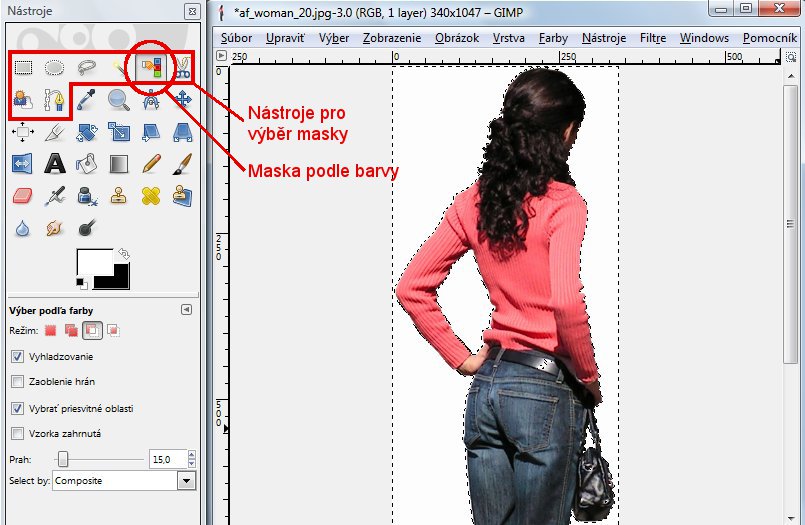This screenshot has width=805, height=525.
Task: Select the Airbrush tool
Action: coord(54,196)
